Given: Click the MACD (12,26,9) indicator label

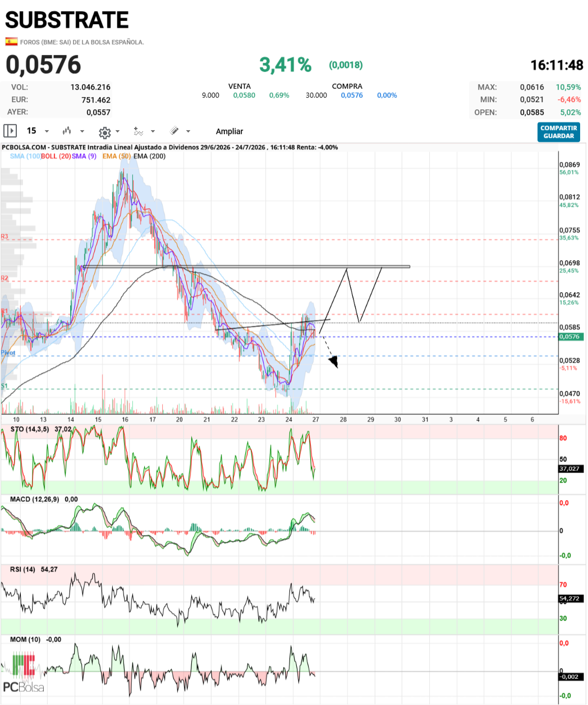Looking at the screenshot, I should [34, 499].
